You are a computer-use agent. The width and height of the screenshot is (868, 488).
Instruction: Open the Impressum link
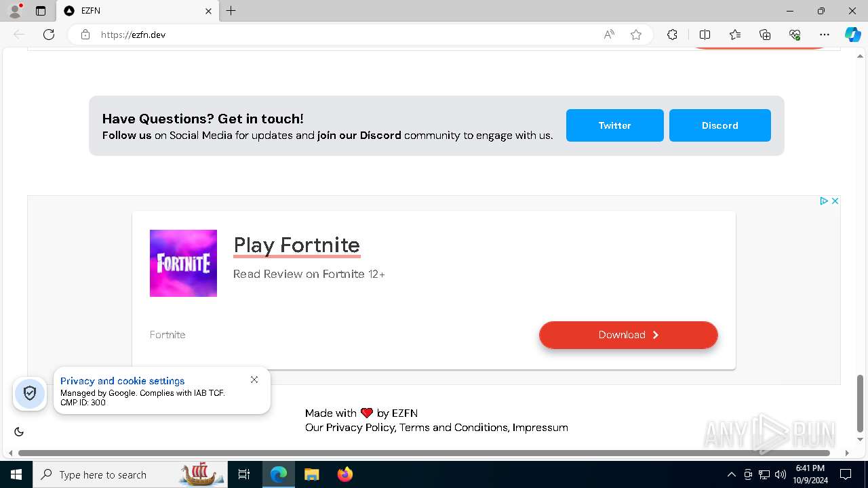[540, 428]
